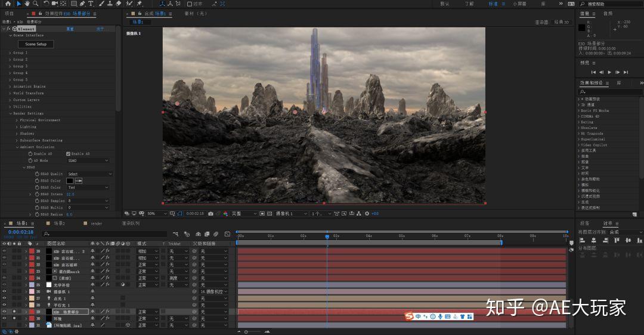
Task: Hide the 摄像机 1 layer eye icon
Action: (x=4, y=291)
